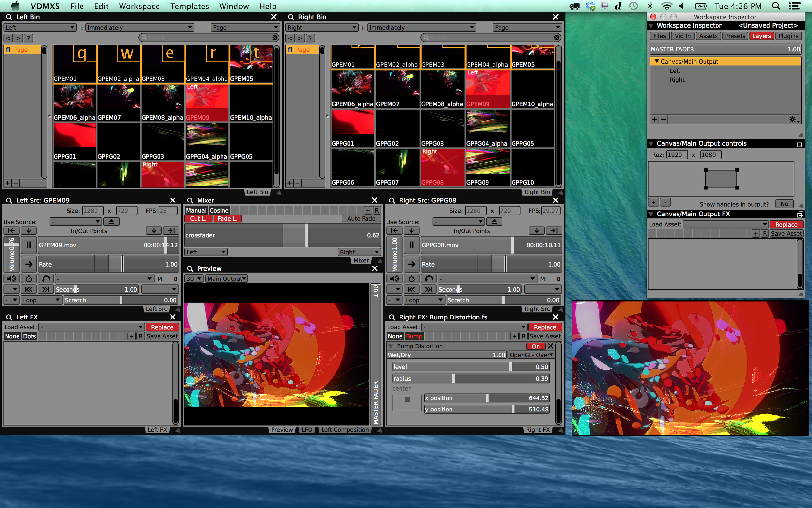Switch to the LFO tab
This screenshot has width=812, height=508.
(307, 430)
